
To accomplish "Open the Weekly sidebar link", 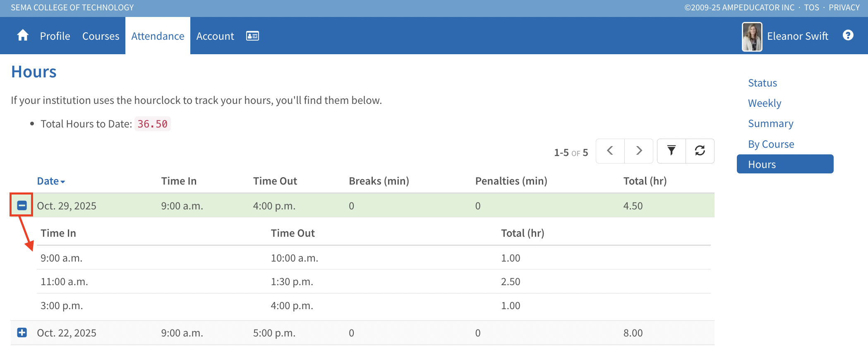I will (x=764, y=103).
